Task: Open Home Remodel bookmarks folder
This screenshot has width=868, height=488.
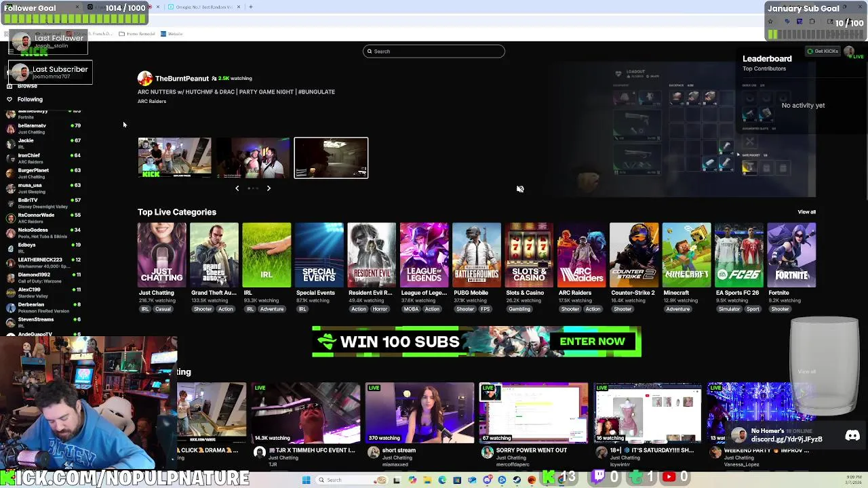Action: 137,34
